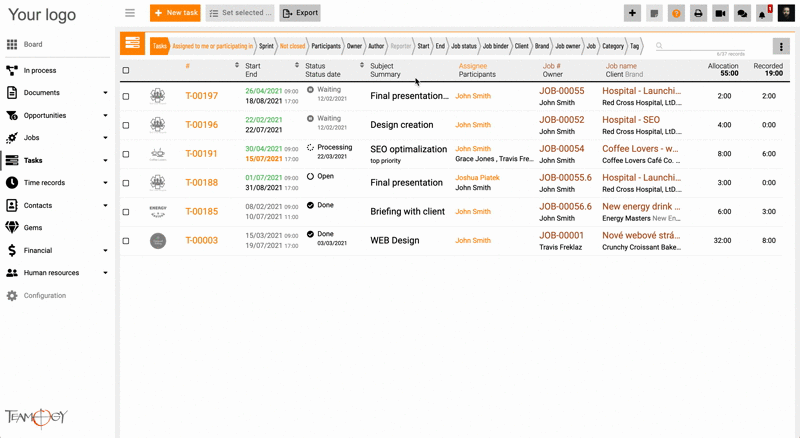Click the New task button
Image resolution: width=800 pixels, height=438 pixels.
point(175,13)
